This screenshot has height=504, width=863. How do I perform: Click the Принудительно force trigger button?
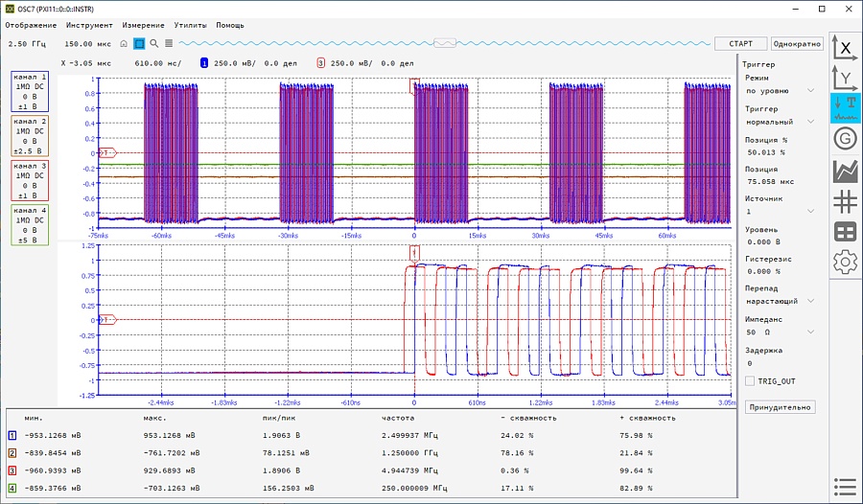pyautogui.click(x=781, y=407)
